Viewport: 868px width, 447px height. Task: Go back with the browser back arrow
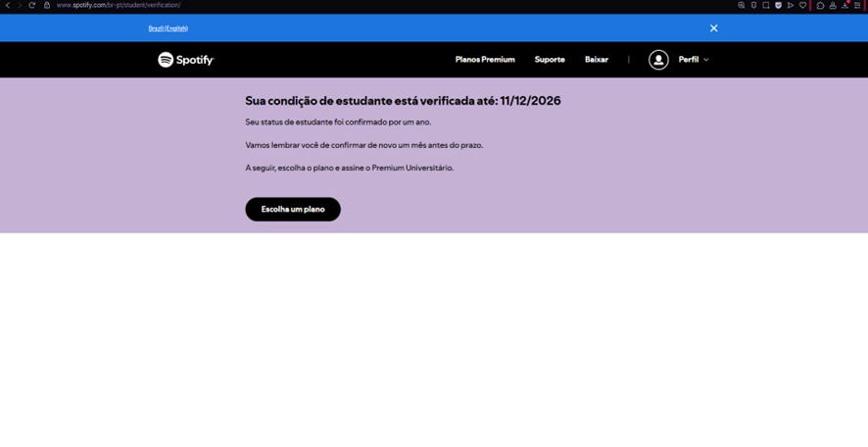coord(8,5)
